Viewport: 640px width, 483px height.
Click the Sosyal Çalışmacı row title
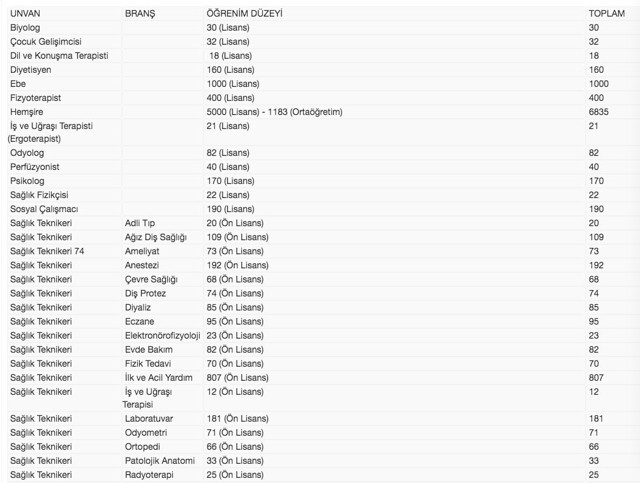(43, 209)
